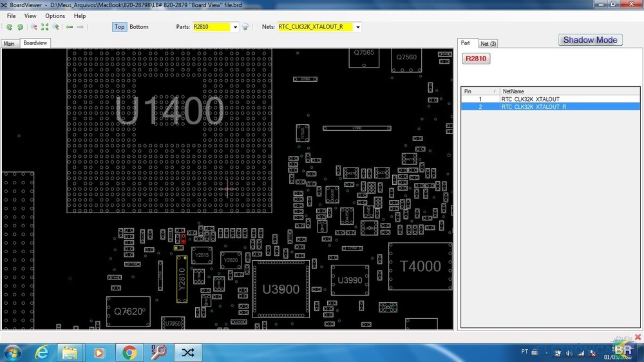The width and height of the screenshot is (644, 362).
Task: Click the rotate left toolbar icon
Action: pos(10,27)
